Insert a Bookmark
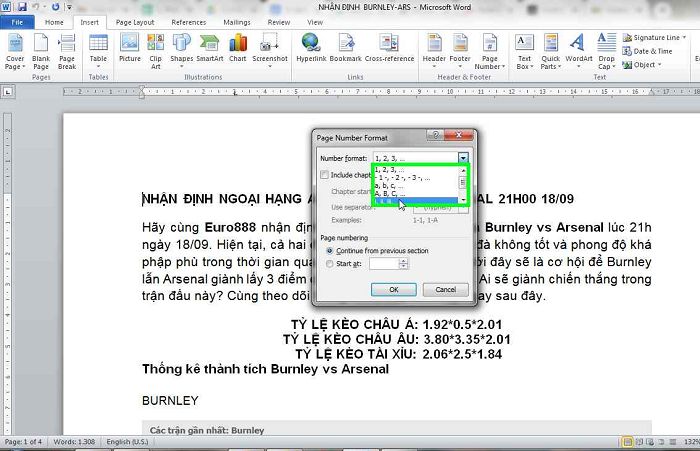Image resolution: width=700 pixels, height=451 pixels. coord(346,48)
